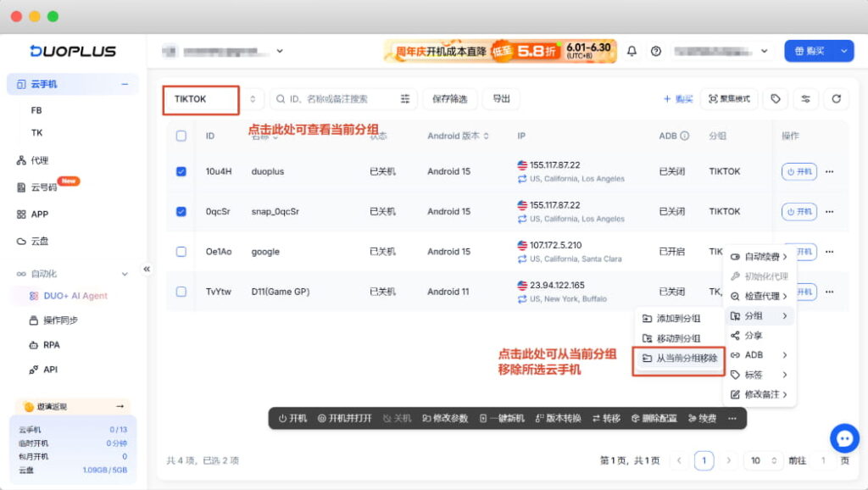Screen dimensions: 868x490
Task: Refresh IP icon for 23.94.122.165
Action: 522,299
